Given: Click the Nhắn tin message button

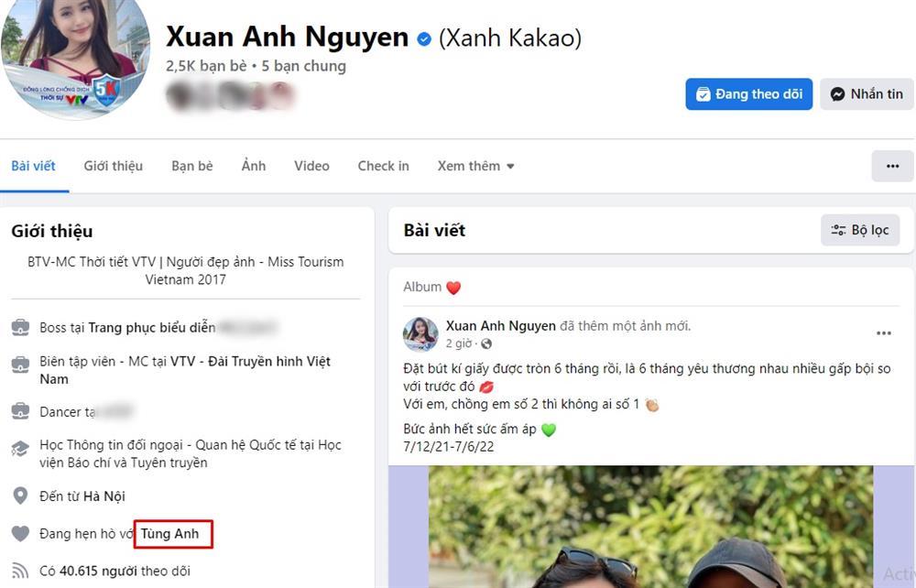Looking at the screenshot, I should pos(867,94).
